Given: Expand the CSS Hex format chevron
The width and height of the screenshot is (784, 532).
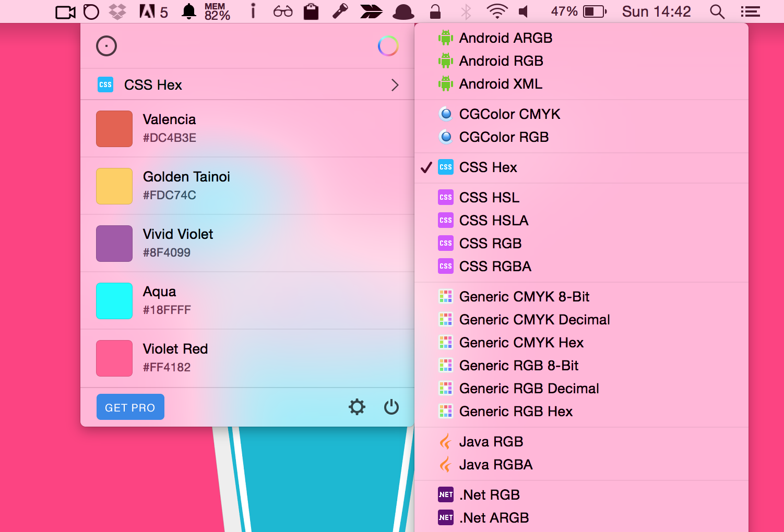Looking at the screenshot, I should 395,85.
